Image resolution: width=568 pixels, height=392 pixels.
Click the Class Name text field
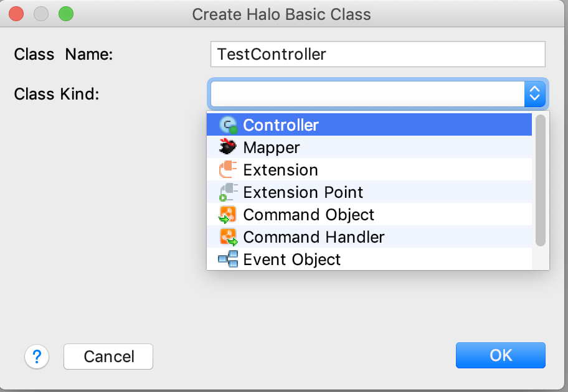pos(377,54)
